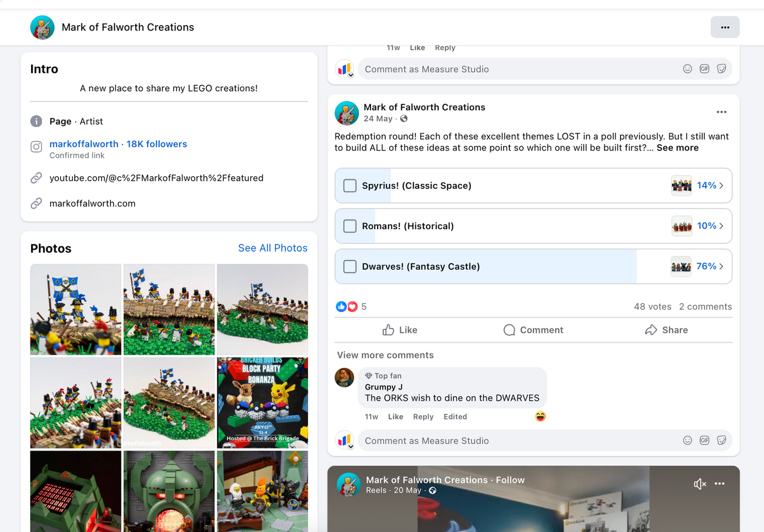Expand the 76% Dwarves voter list chevron
The height and width of the screenshot is (532, 764).
pos(721,266)
